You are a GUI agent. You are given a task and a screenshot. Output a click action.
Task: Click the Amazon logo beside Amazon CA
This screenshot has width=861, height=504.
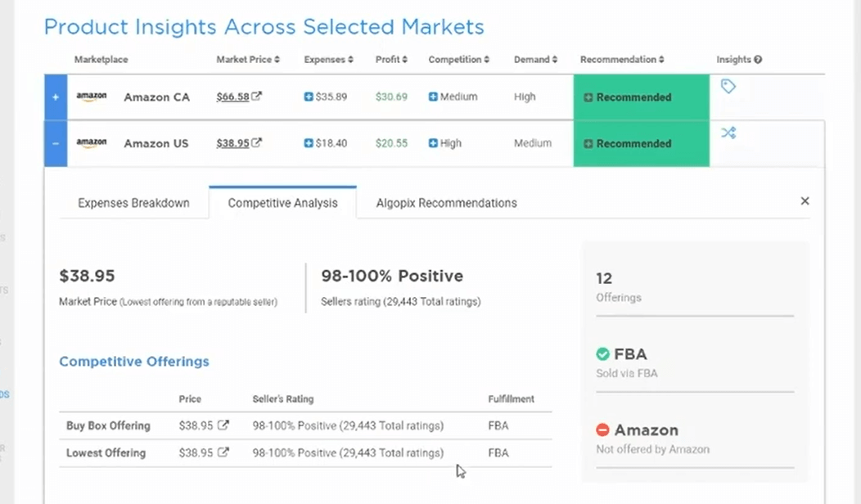click(x=91, y=96)
